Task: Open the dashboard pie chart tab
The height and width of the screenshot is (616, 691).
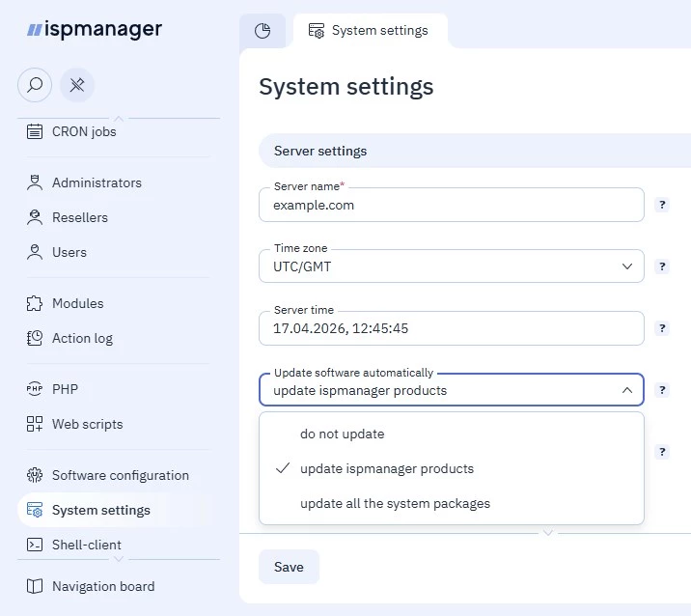Action: click(x=263, y=31)
